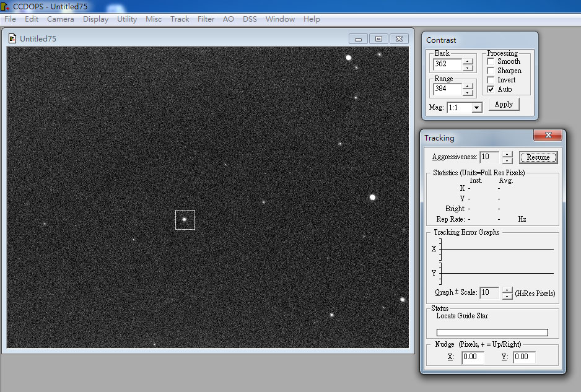Open the Track menu

coord(180,19)
